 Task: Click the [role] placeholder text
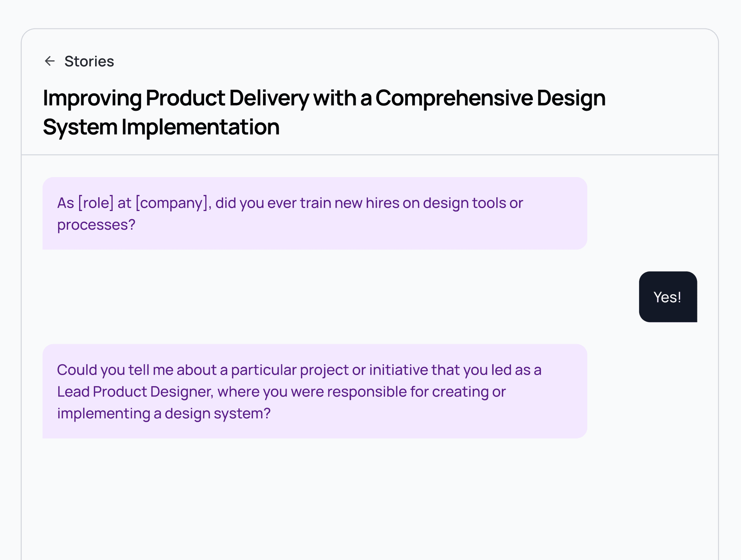pos(96,203)
